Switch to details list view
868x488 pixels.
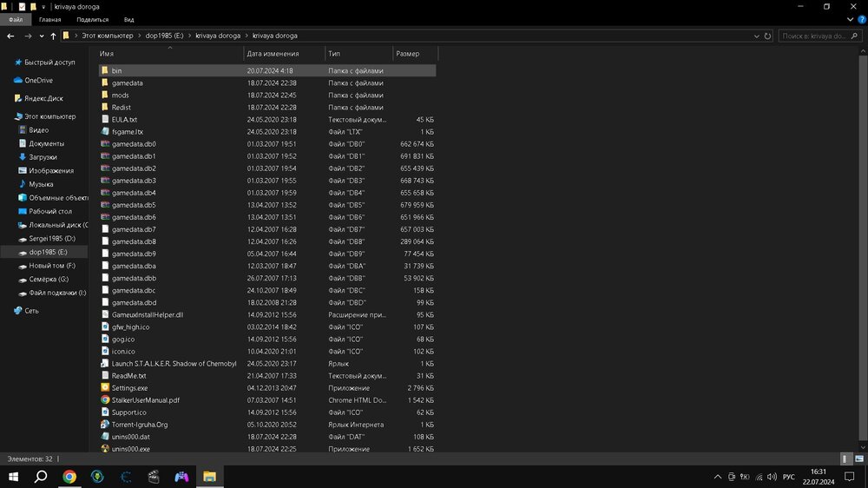(x=845, y=458)
